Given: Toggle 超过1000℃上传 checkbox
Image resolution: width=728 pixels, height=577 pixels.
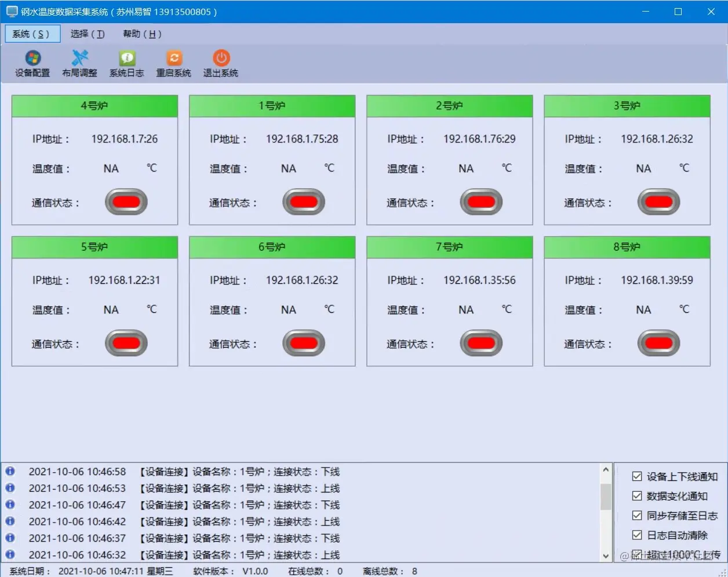Looking at the screenshot, I should pos(637,554).
